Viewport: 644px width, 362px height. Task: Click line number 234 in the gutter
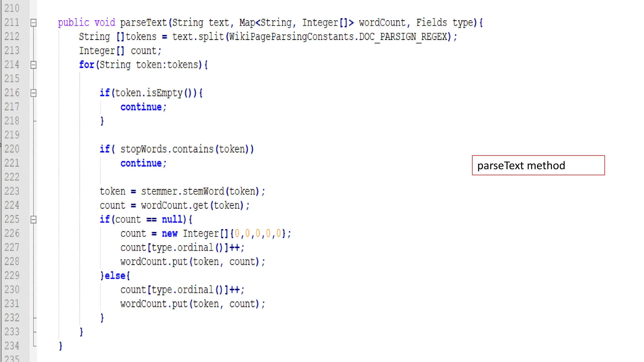coord(12,346)
